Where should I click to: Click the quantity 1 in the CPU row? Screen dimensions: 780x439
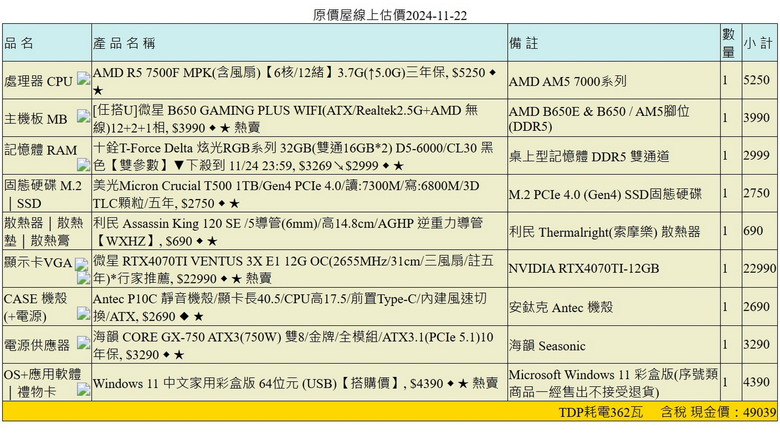click(x=725, y=80)
